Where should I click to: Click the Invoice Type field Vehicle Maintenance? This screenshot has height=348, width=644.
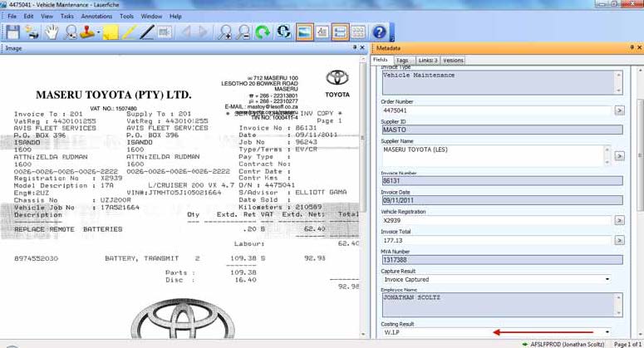click(x=502, y=82)
